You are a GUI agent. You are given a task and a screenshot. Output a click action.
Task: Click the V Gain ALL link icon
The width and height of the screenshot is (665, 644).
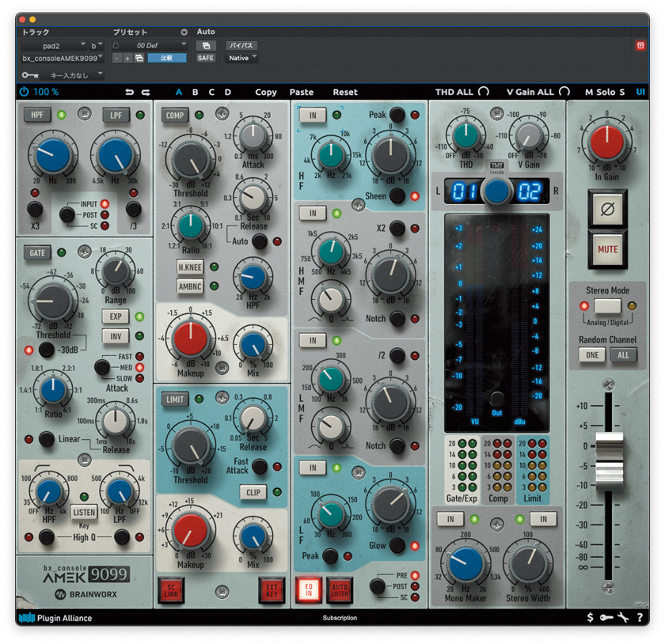[564, 92]
